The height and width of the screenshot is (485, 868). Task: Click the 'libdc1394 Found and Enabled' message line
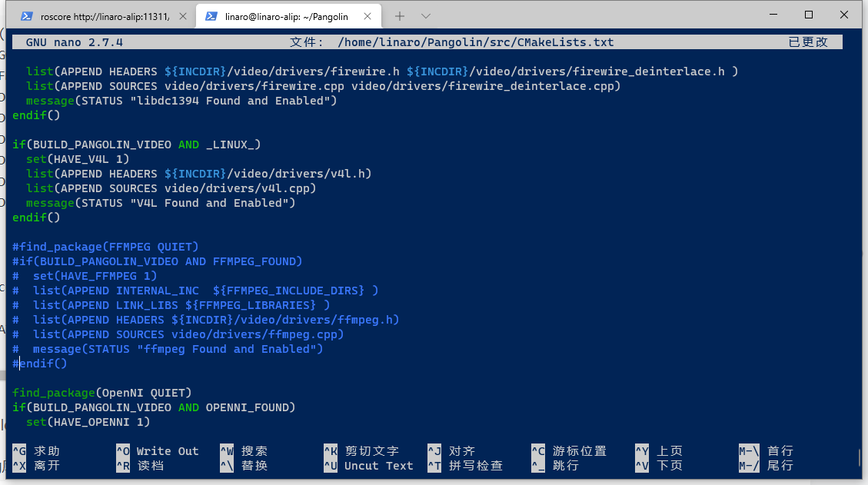coord(181,101)
